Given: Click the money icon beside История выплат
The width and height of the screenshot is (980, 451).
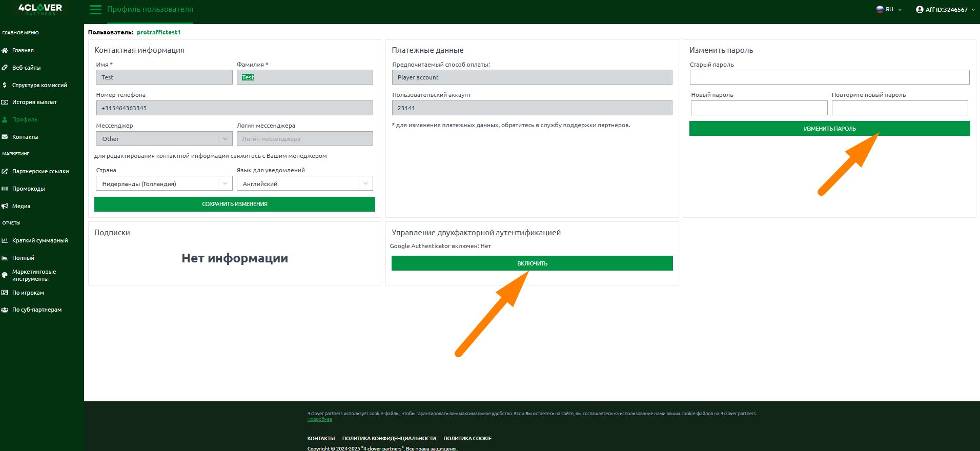Looking at the screenshot, I should 5,102.
